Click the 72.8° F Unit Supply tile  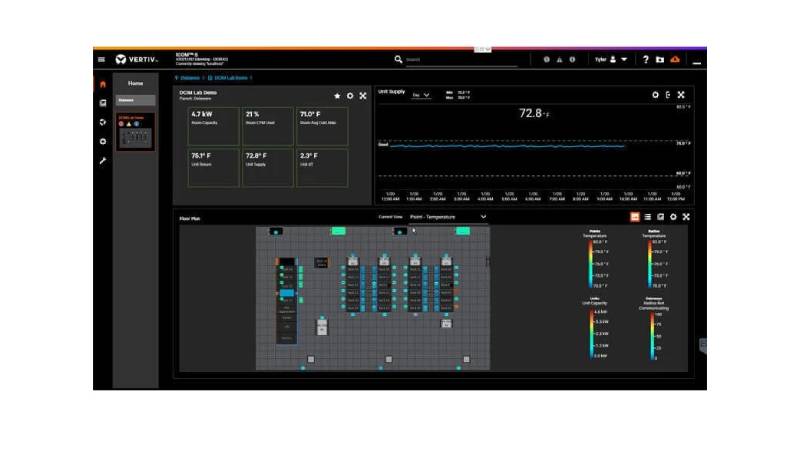point(267,167)
